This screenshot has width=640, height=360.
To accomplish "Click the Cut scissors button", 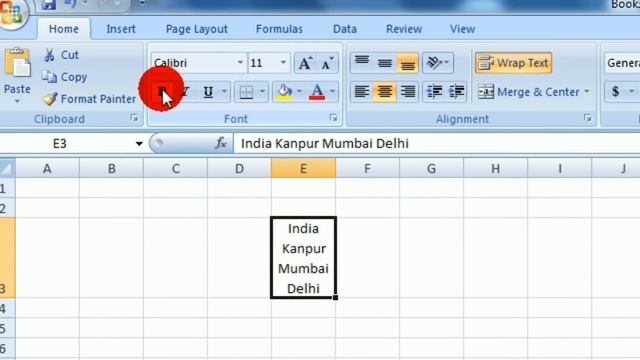I will (61, 55).
